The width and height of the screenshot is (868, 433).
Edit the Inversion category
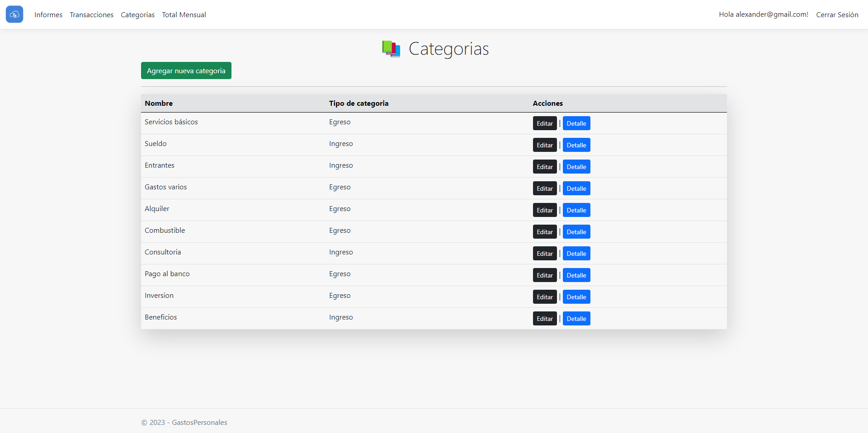(544, 297)
